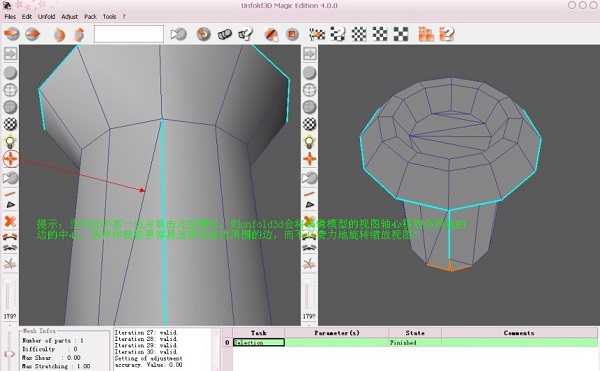Image resolution: width=600 pixels, height=371 pixels.
Task: Click the Parameter(s) column header
Action: click(x=337, y=333)
